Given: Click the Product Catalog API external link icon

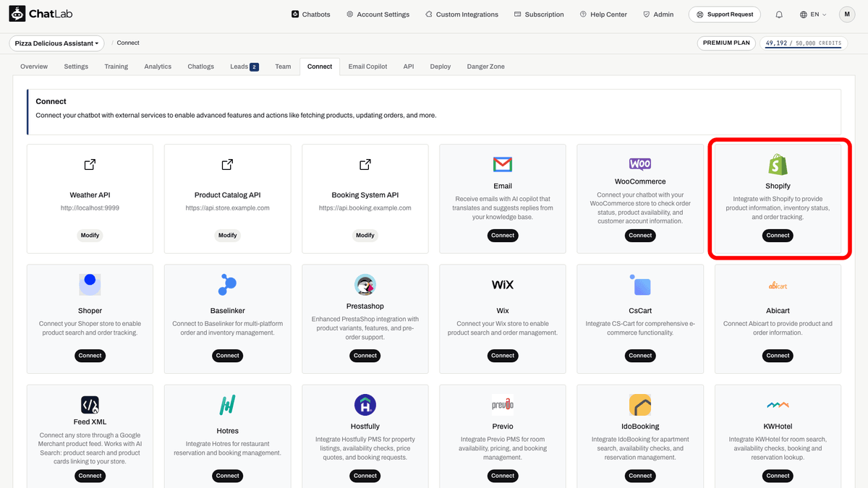Looking at the screenshot, I should coord(227,165).
